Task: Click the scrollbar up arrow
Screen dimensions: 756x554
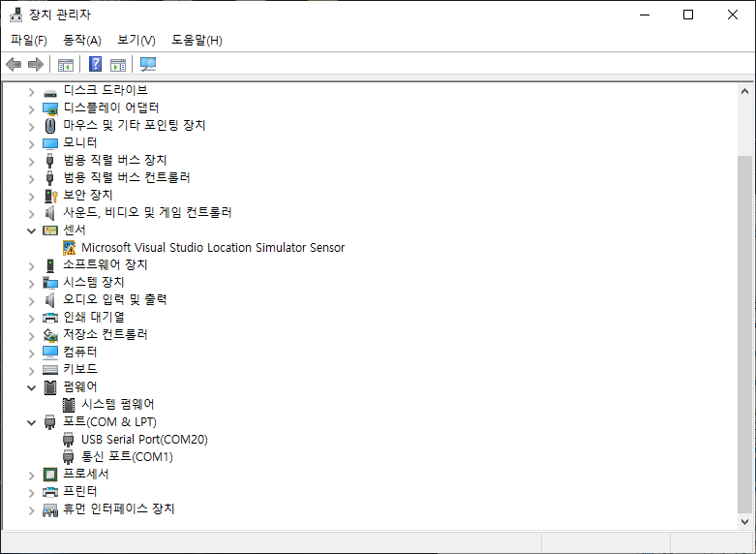Action: (744, 91)
